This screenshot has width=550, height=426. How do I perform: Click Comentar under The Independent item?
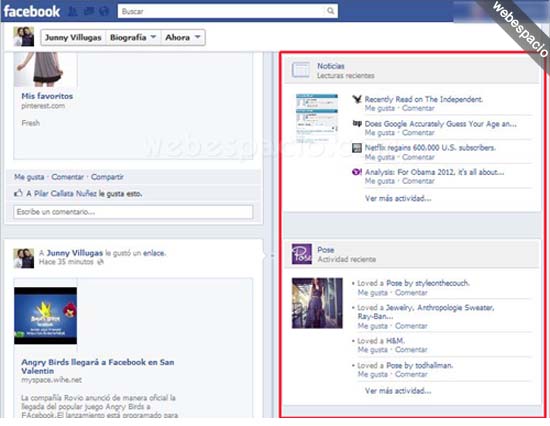point(418,108)
